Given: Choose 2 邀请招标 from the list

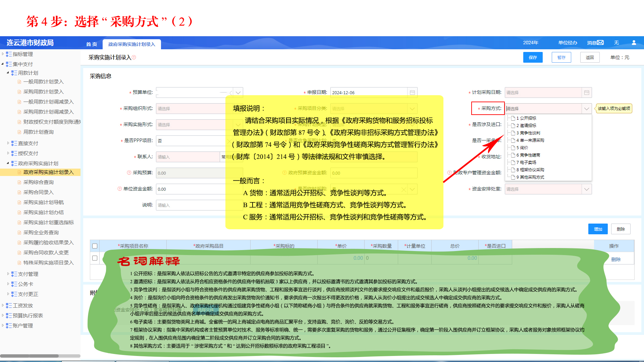Looking at the screenshot, I should 526,126.
